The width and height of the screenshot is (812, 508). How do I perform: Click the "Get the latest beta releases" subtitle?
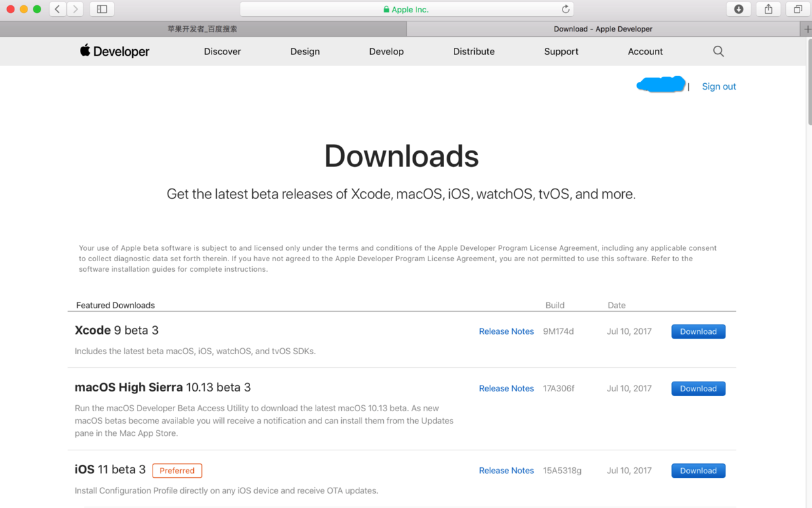pos(401,194)
